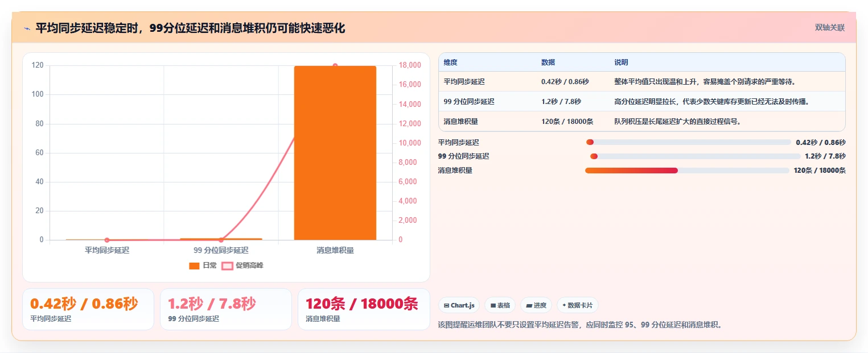Click the orange 日常 legend swatch
Image resolution: width=868 pixels, height=353 pixels.
(x=195, y=265)
